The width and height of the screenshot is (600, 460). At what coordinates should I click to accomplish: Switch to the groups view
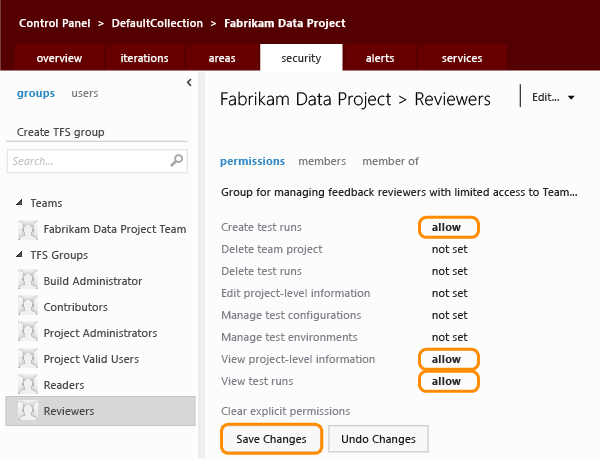point(36,93)
